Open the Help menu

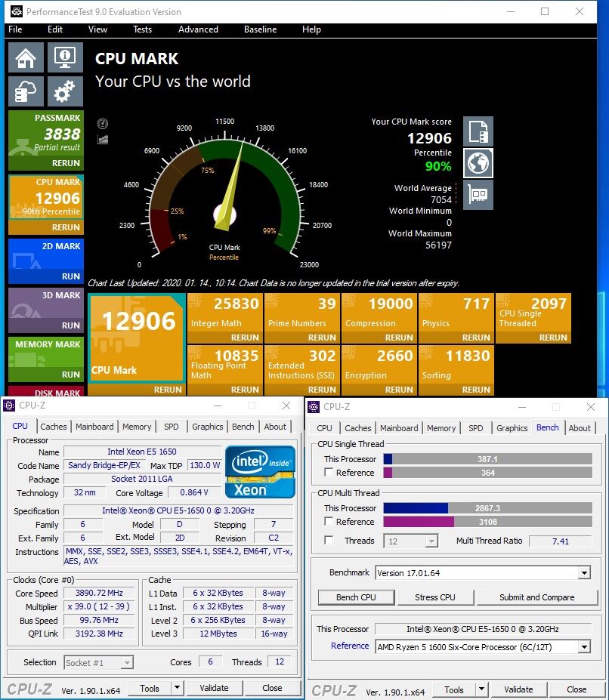[311, 29]
